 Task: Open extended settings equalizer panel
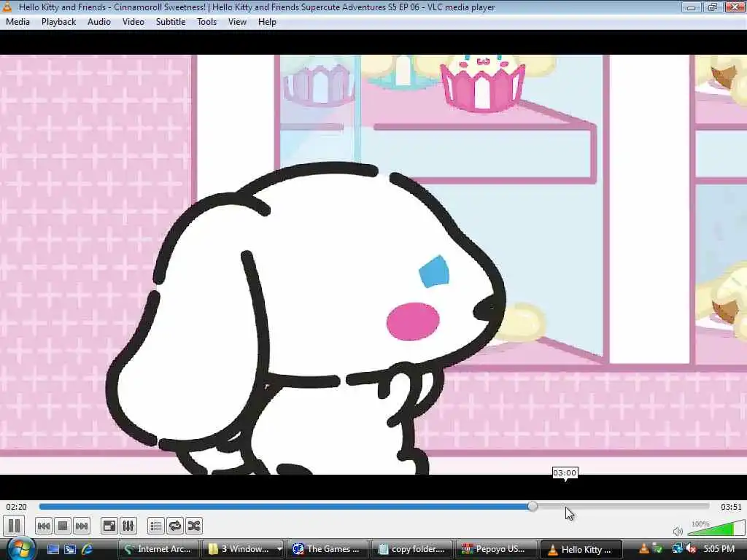click(128, 526)
